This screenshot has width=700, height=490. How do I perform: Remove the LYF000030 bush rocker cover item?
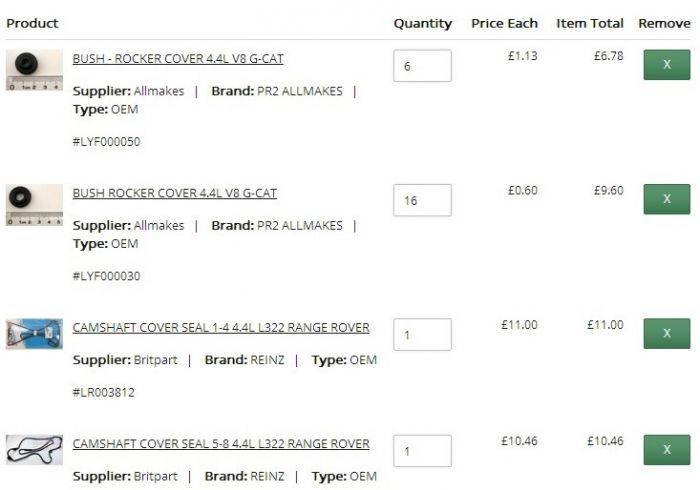667,199
